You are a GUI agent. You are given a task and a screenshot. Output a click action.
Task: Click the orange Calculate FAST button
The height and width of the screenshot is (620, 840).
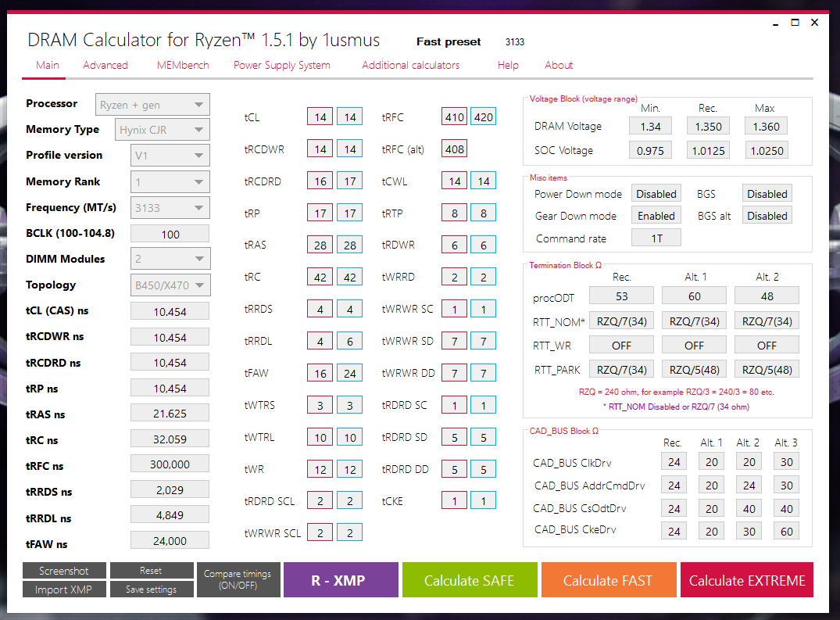(x=609, y=580)
